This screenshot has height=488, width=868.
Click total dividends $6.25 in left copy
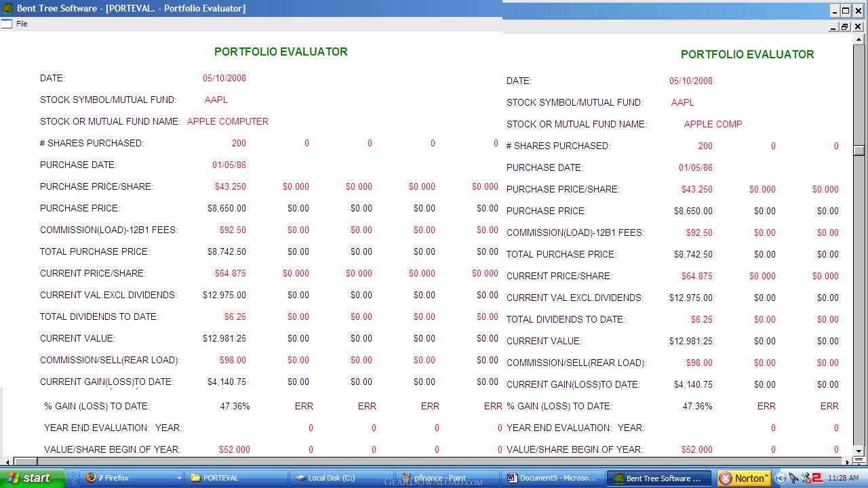(x=235, y=317)
